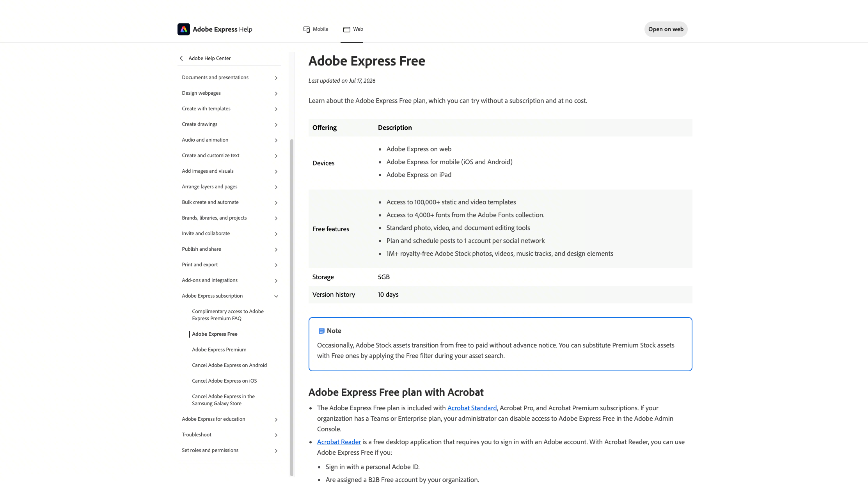Open Cancel in Samsung Galaxy Store page
Image resolution: width=868 pixels, height=491 pixels.
[223, 400]
